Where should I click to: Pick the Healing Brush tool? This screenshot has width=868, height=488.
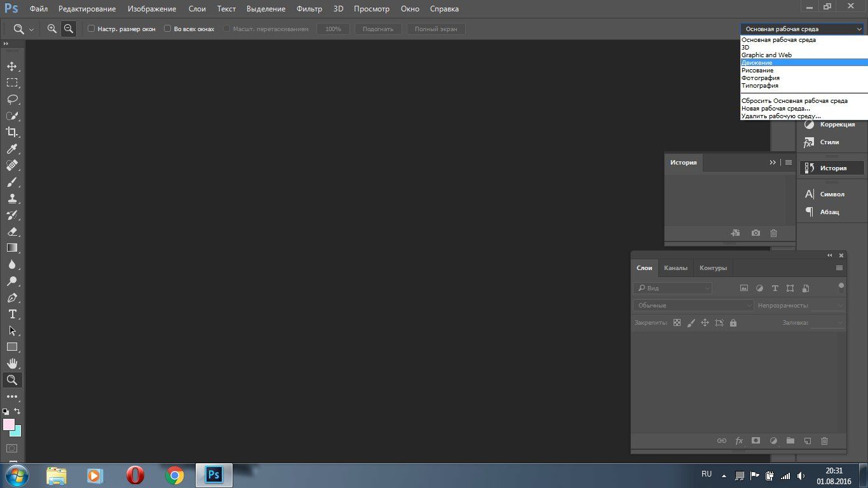pyautogui.click(x=12, y=165)
